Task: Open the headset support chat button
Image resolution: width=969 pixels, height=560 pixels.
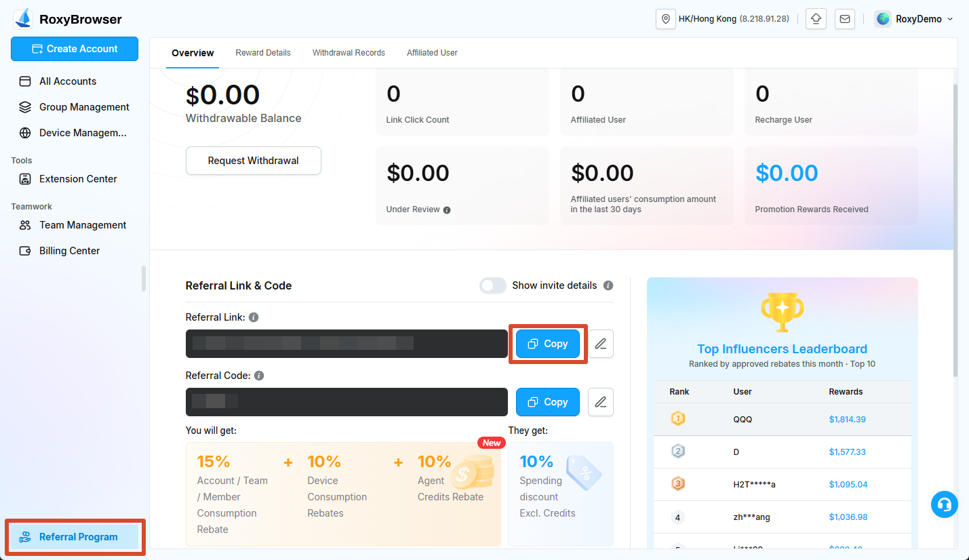Action: [945, 504]
